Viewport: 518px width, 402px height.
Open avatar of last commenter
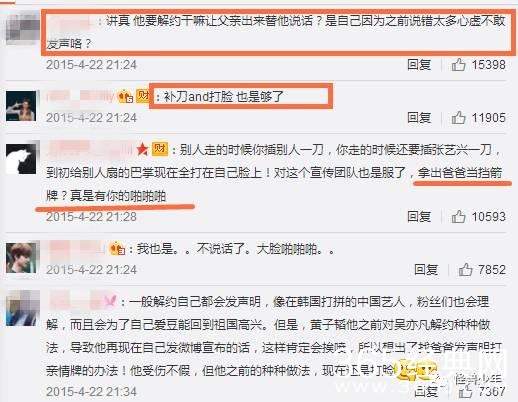point(23,308)
